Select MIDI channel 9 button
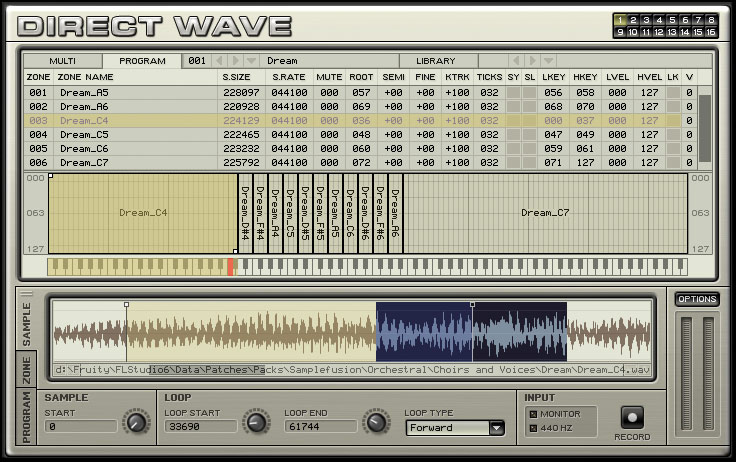The image size is (736, 462). 620,32
